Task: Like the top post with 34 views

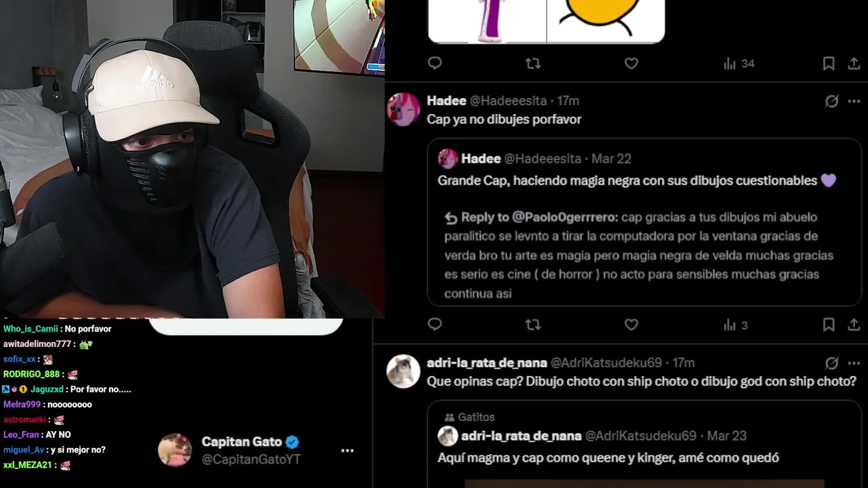Action: coord(631,63)
